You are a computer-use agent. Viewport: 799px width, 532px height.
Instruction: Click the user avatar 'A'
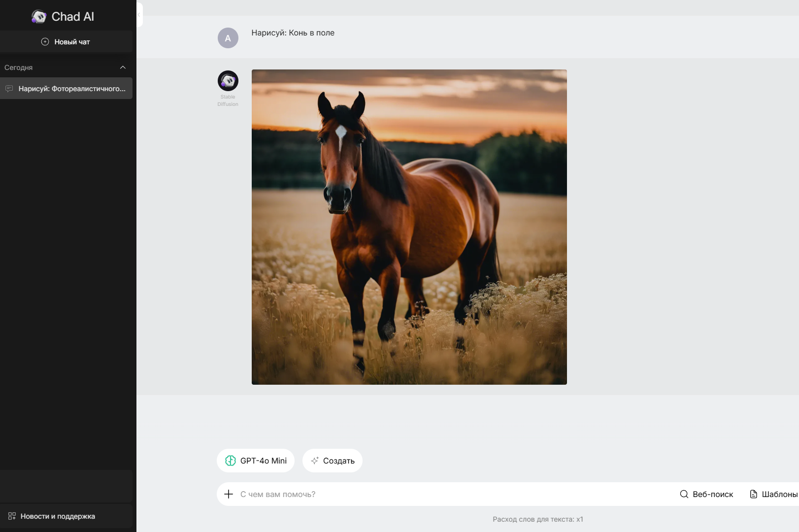coord(228,38)
